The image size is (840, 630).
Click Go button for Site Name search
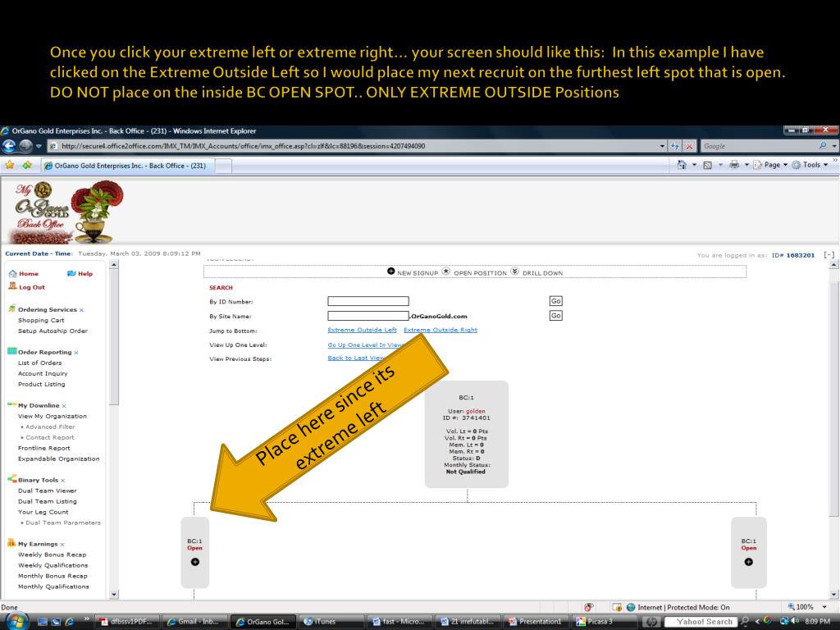(555, 316)
